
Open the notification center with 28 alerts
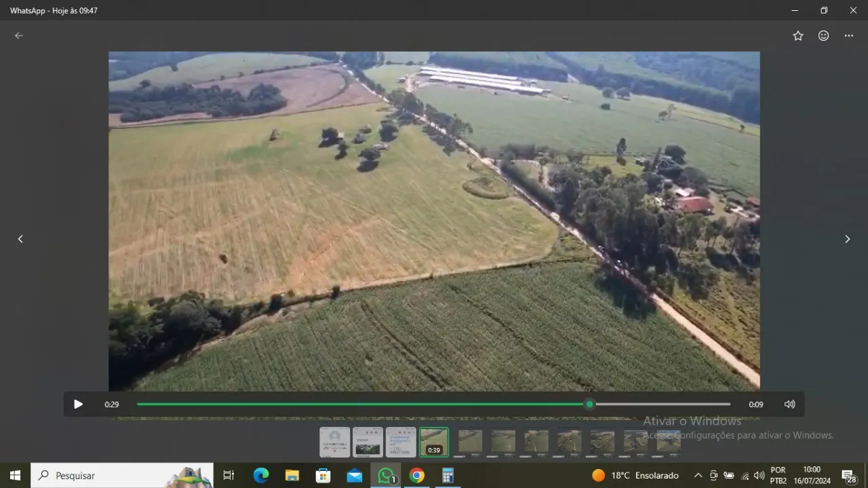849,476
